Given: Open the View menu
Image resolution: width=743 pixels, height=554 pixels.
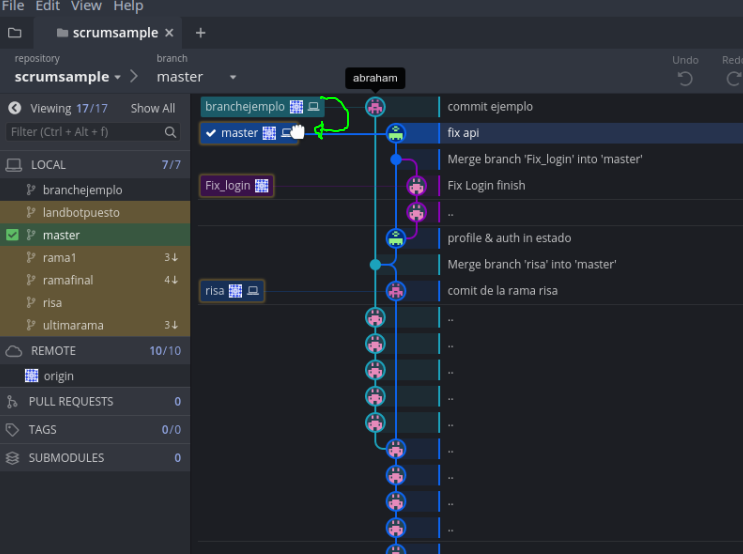Looking at the screenshot, I should point(86,6).
